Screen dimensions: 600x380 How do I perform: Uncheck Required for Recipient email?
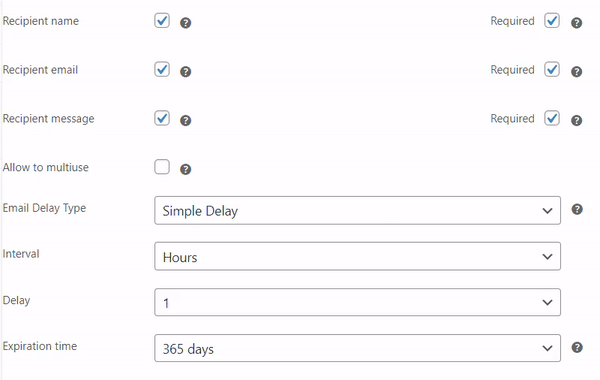552,69
